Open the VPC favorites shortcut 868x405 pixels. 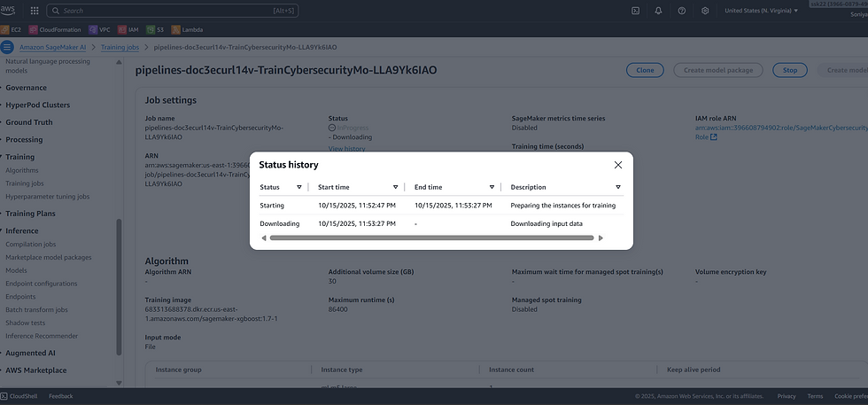click(x=100, y=30)
